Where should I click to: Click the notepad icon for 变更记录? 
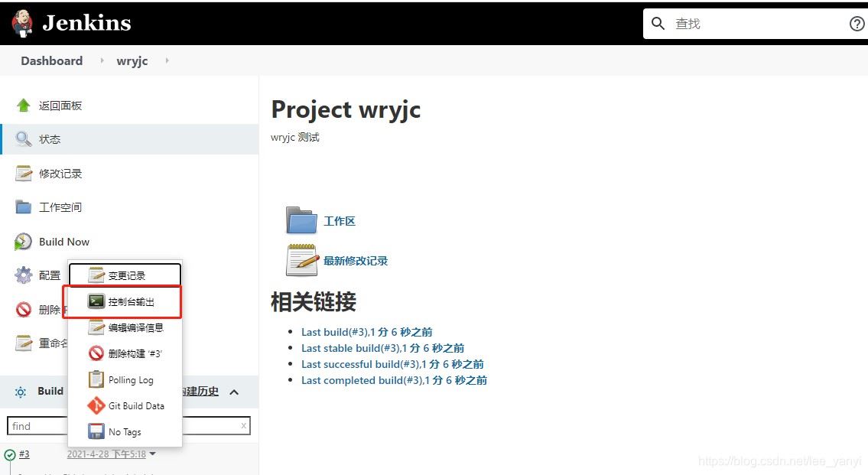[96, 275]
